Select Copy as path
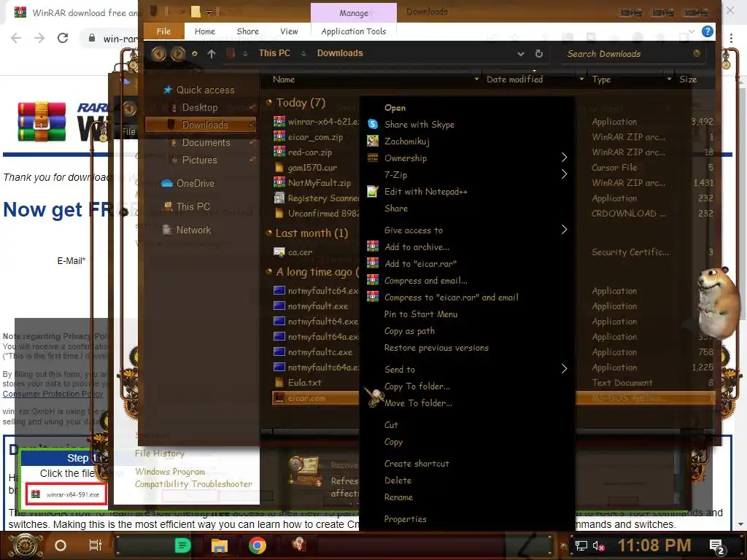The image size is (747, 560). [x=409, y=331]
